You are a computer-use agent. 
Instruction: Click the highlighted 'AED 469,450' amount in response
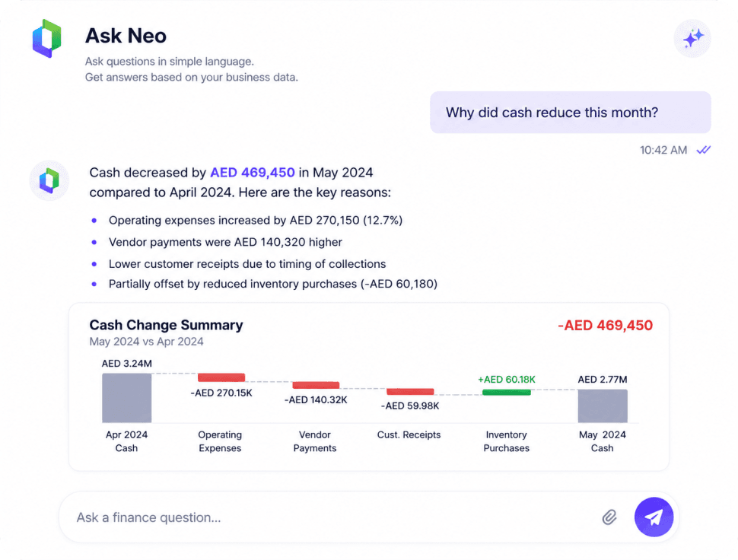253,173
